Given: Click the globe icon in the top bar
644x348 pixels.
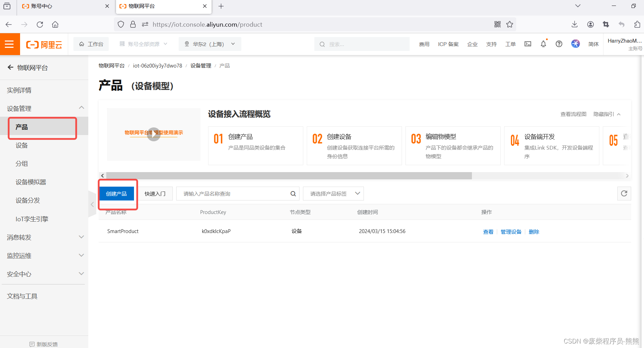Looking at the screenshot, I should click(575, 44).
